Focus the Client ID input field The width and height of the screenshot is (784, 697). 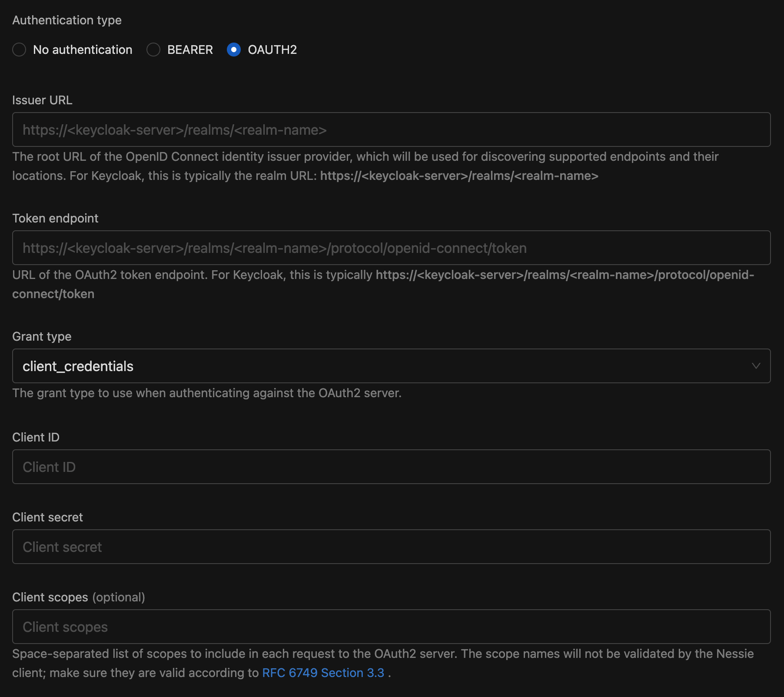(x=391, y=467)
